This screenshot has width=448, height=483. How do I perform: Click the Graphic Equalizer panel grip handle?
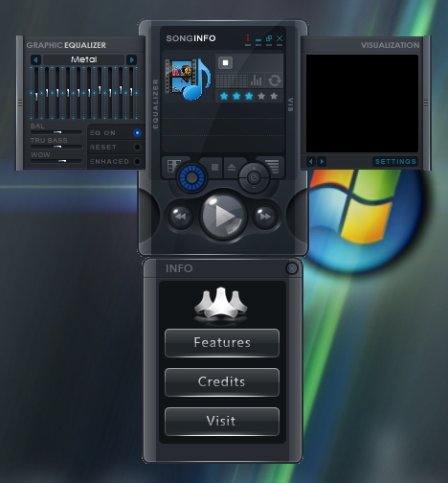coord(20,103)
